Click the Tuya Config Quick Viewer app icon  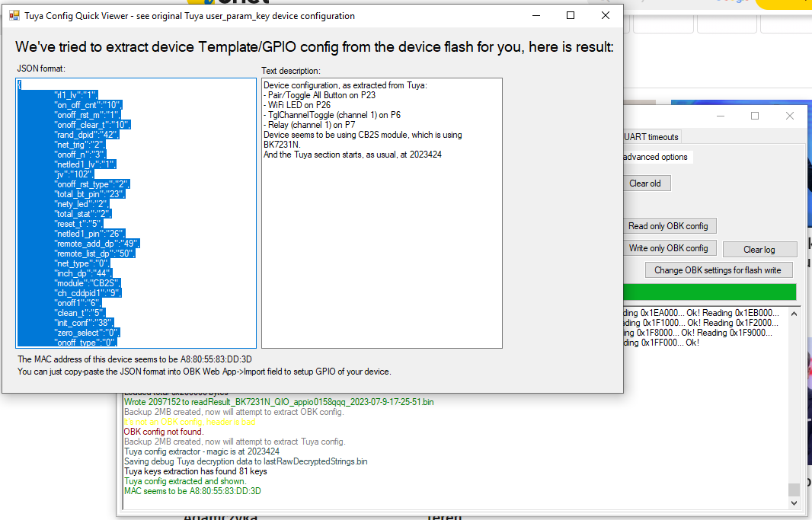(x=14, y=15)
